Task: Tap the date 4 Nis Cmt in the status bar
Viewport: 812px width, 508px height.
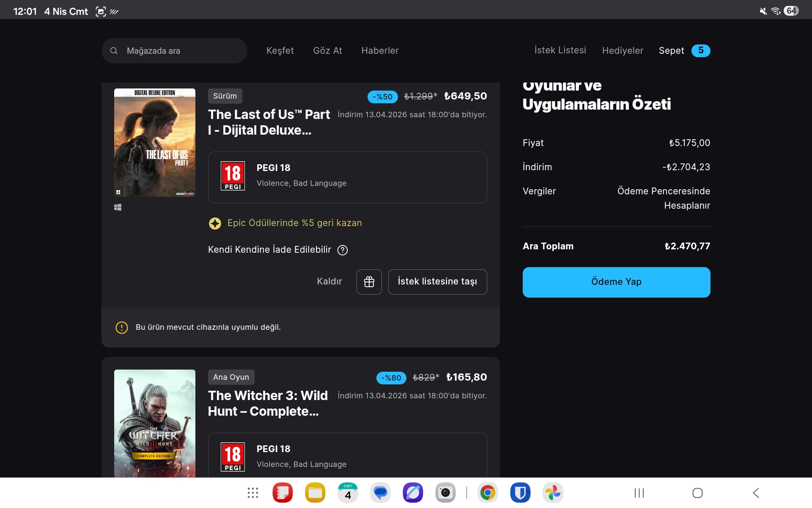Action: pyautogui.click(x=66, y=11)
